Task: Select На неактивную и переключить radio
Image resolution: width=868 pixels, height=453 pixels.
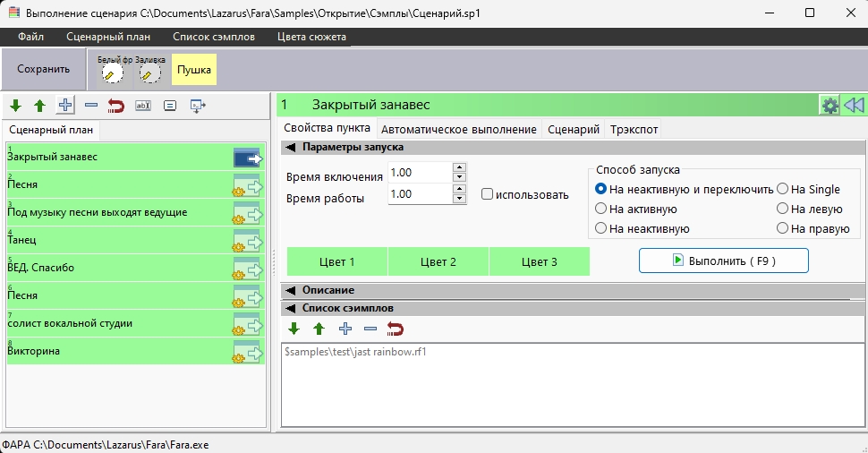Action: [x=600, y=189]
